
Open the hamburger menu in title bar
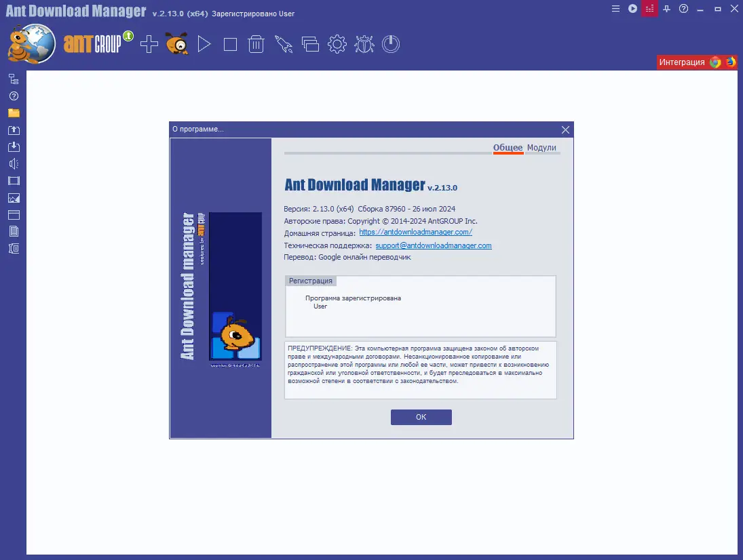click(x=616, y=9)
